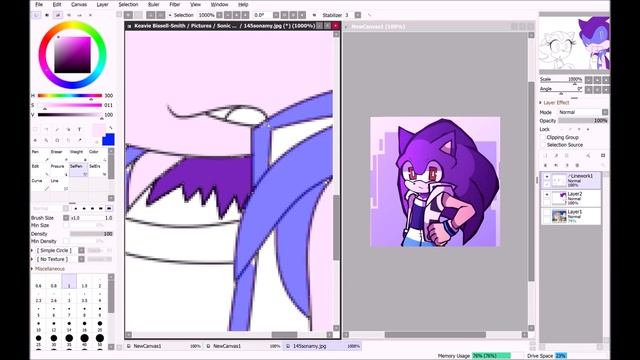This screenshot has height=360, width=640.
Task: Tick the Min Density checkbox
Action: 66,241
